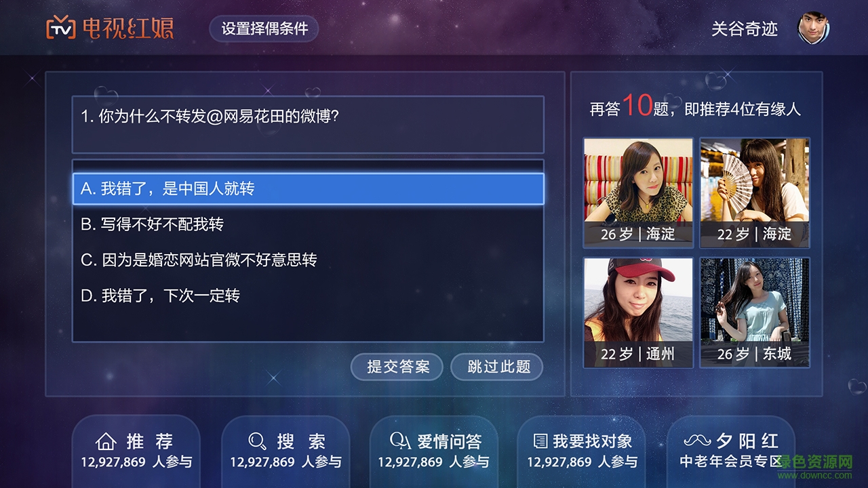
Task: Skip question with 跳过此题 button
Action: [x=498, y=367]
